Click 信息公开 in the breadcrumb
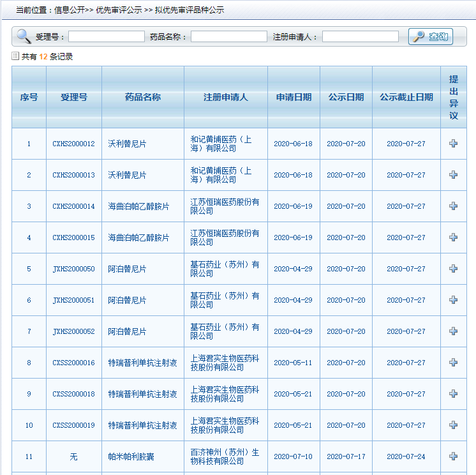The width and height of the screenshot is (476, 475). click(x=70, y=10)
